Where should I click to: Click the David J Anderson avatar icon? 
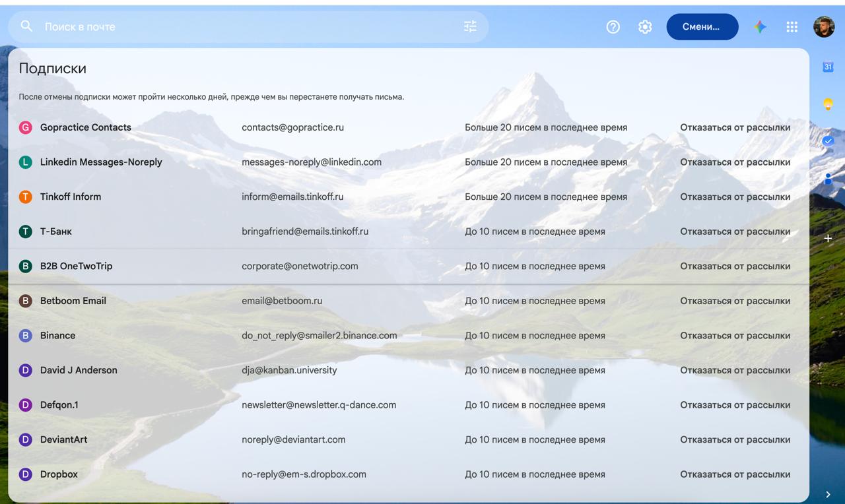(26, 370)
